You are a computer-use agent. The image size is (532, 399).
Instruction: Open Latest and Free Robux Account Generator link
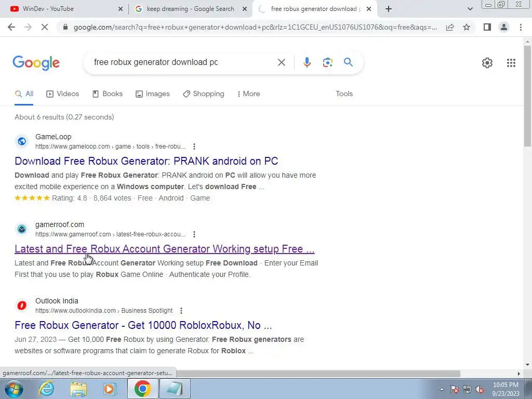[x=165, y=249]
